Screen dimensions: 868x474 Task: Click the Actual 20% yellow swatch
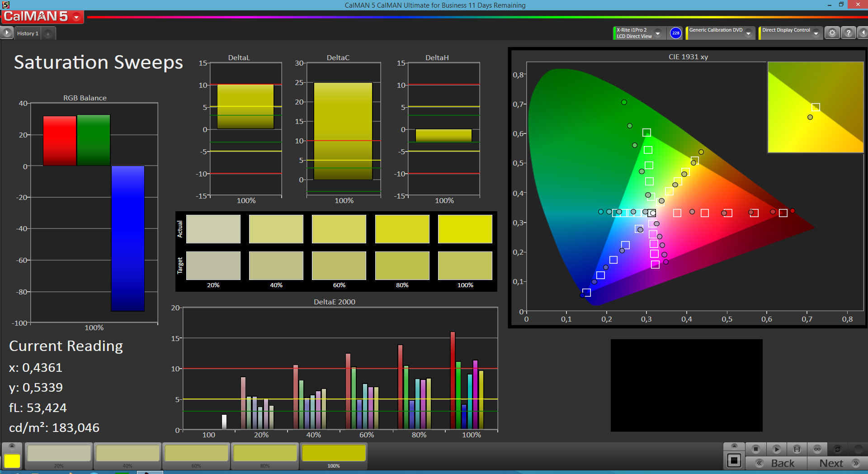point(213,229)
